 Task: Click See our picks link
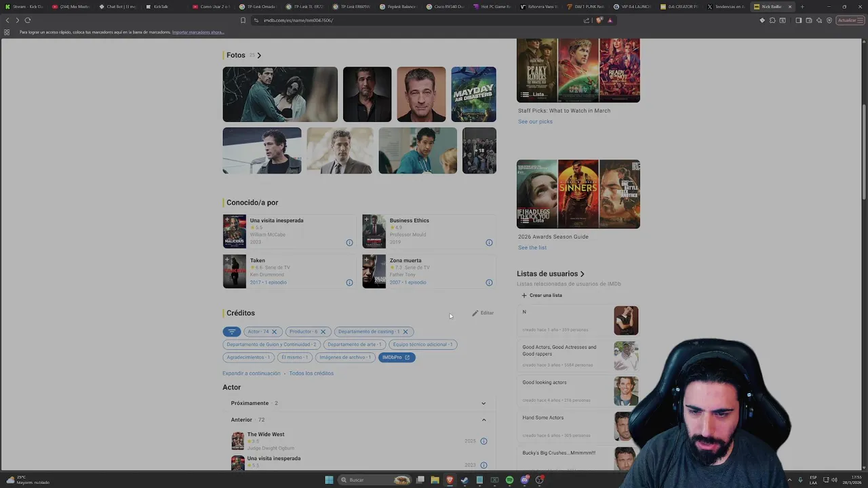click(535, 121)
